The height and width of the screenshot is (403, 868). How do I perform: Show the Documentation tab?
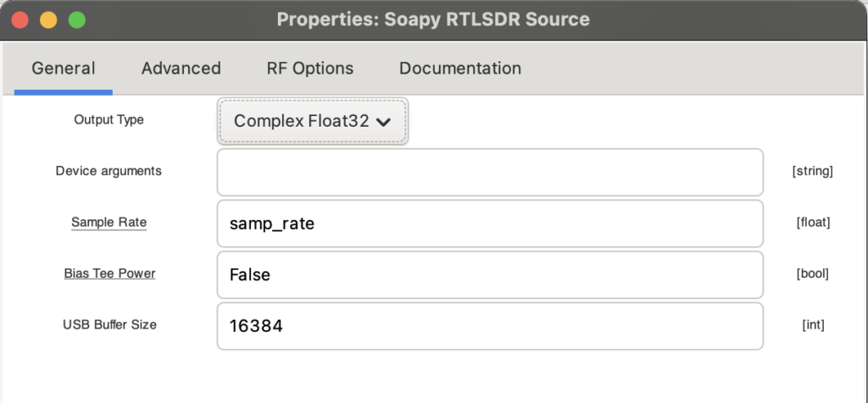460,69
